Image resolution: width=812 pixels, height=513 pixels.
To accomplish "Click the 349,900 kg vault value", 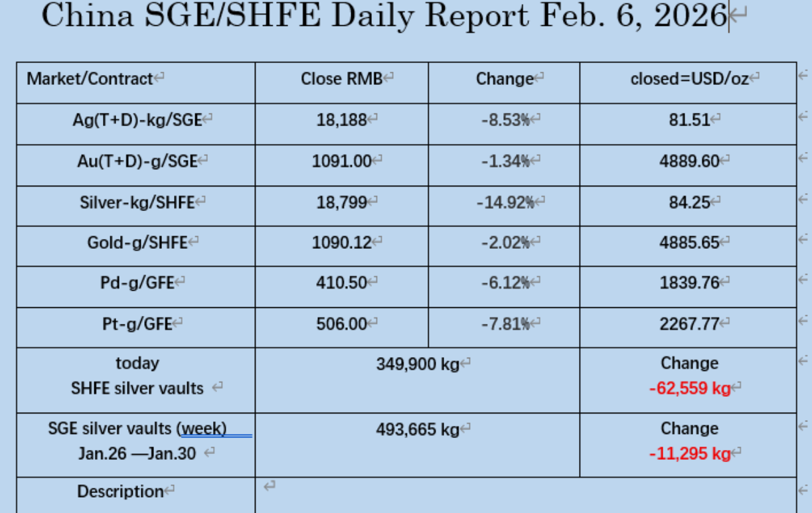I will pyautogui.click(x=418, y=364).
